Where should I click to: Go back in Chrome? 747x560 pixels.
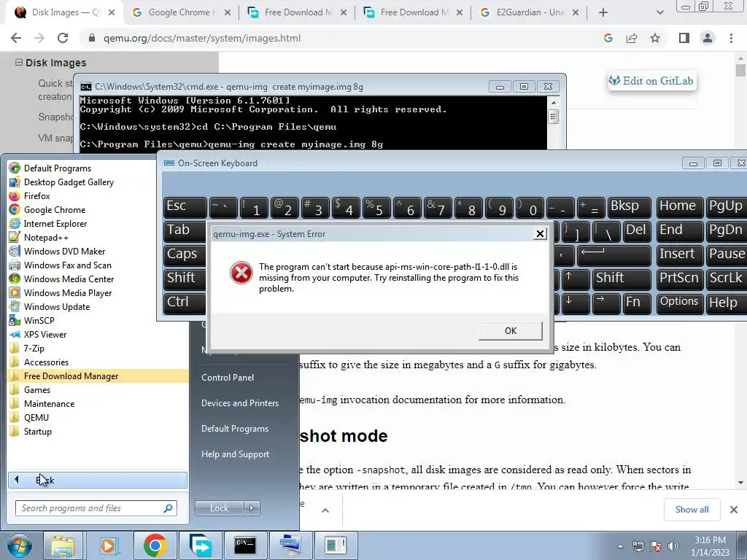[16, 38]
